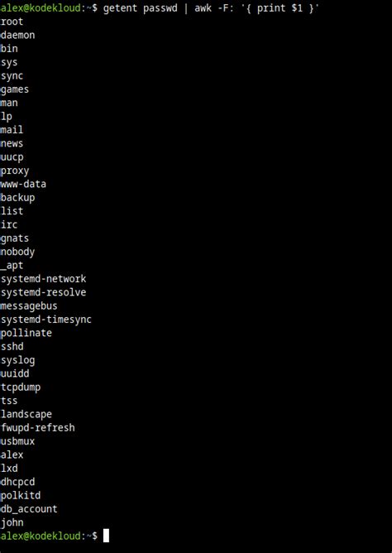Click the blinking cursor at the prompt
This screenshot has width=392, height=553.
click(x=106, y=536)
